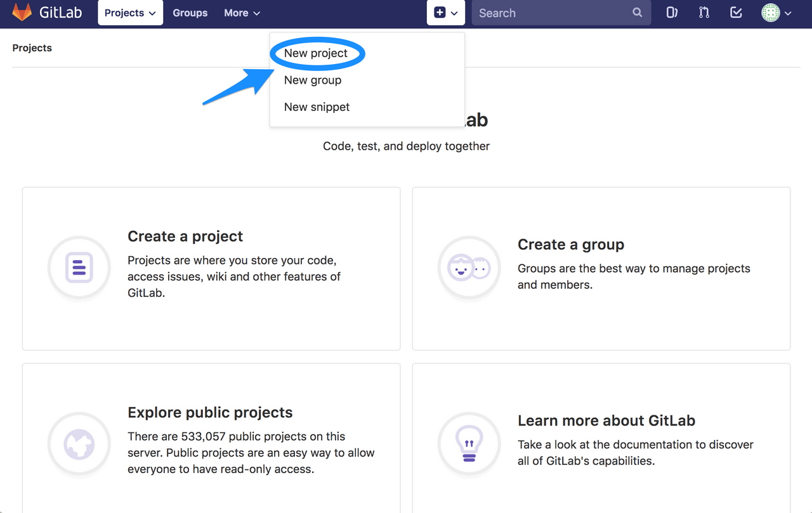
Task: Select New project from dropdown
Action: point(316,53)
